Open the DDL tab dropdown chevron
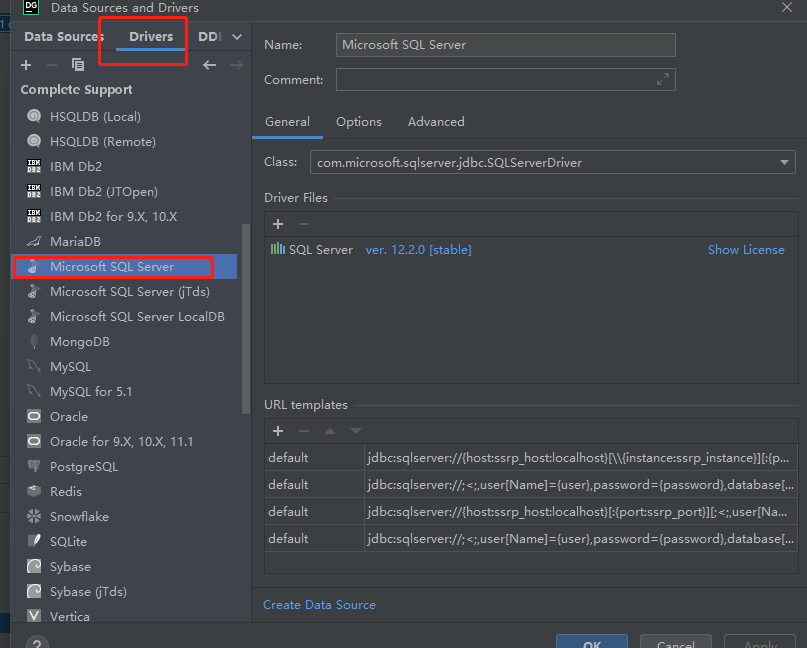This screenshot has width=807, height=648. pyautogui.click(x=234, y=35)
